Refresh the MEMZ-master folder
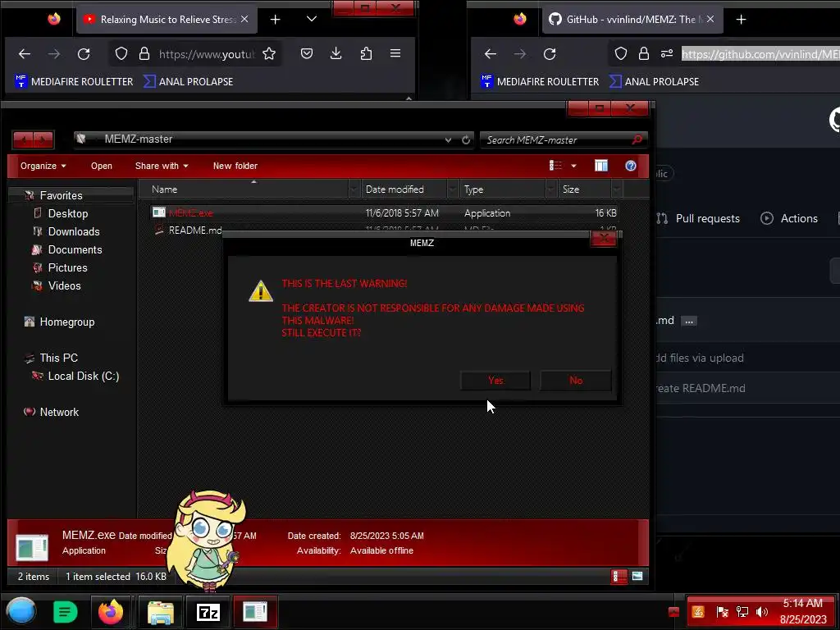 466,139
